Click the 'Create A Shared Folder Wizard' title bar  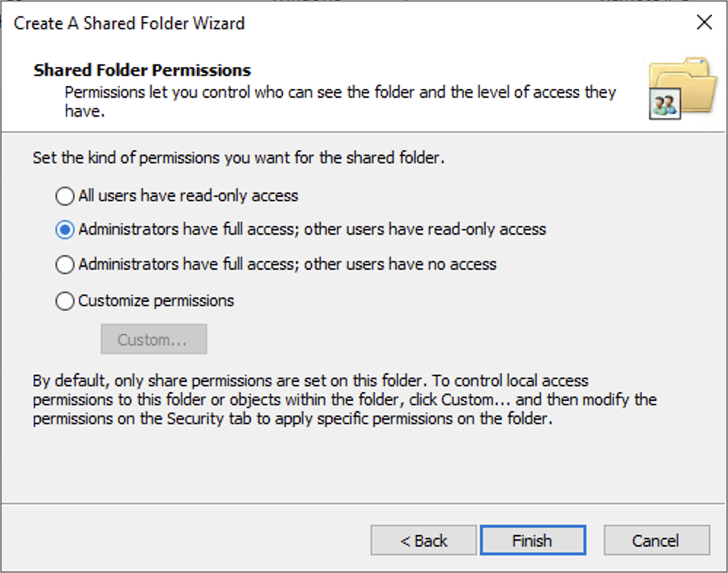pyautogui.click(x=130, y=23)
